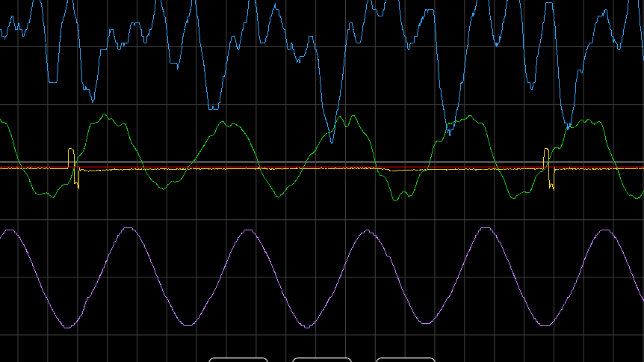Click the rightmost trough of green waveform
The image size is (644, 362).
point(515,198)
